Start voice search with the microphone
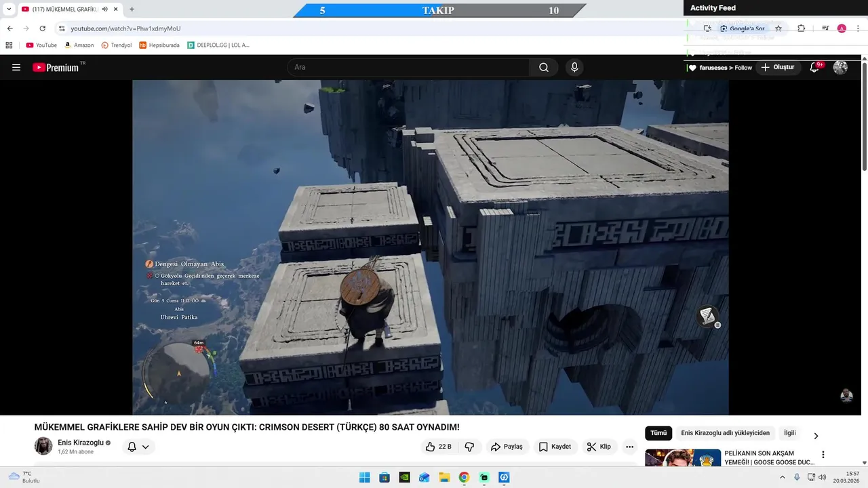Viewport: 868px width, 488px height. (x=574, y=67)
